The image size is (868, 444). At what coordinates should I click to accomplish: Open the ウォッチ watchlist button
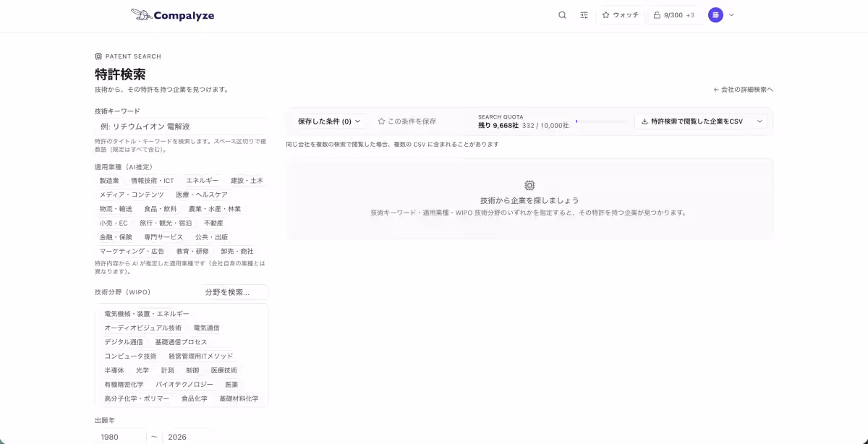[620, 15]
